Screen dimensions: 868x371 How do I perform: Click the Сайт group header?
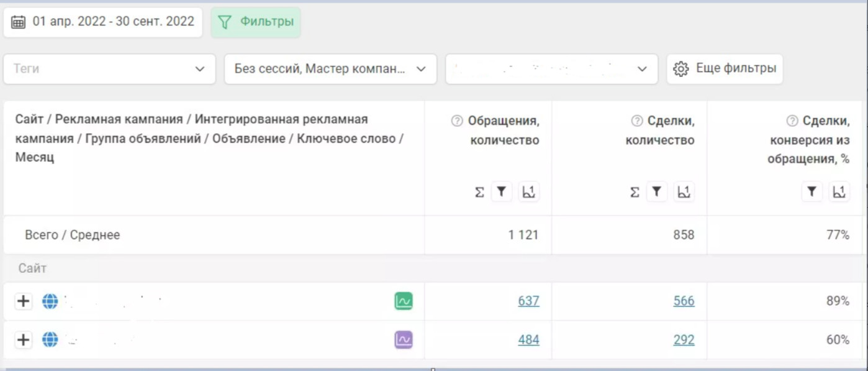tap(32, 268)
